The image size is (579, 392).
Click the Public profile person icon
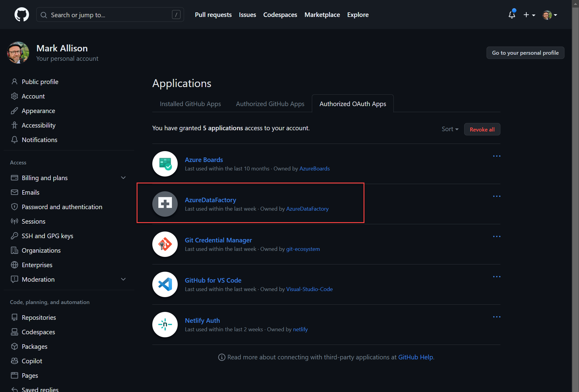tap(14, 82)
